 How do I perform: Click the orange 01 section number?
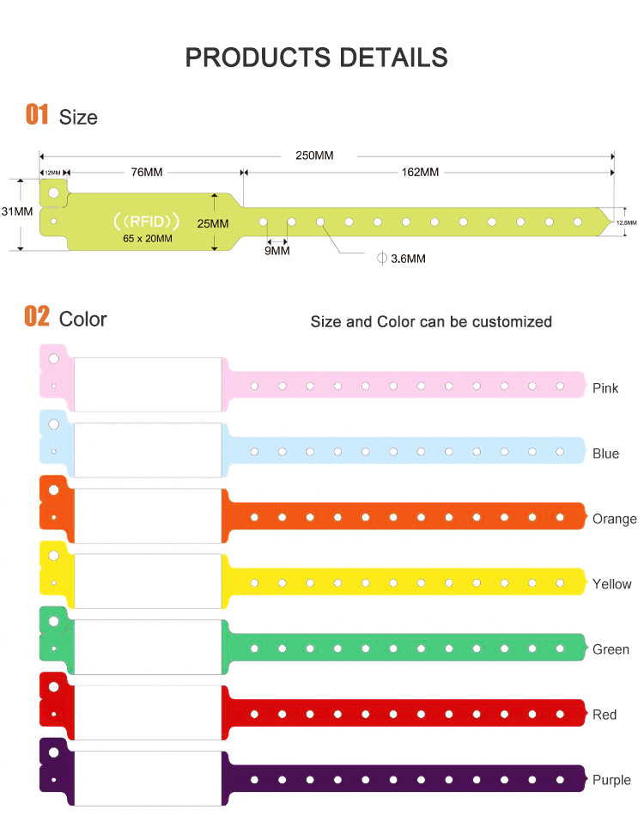(37, 115)
